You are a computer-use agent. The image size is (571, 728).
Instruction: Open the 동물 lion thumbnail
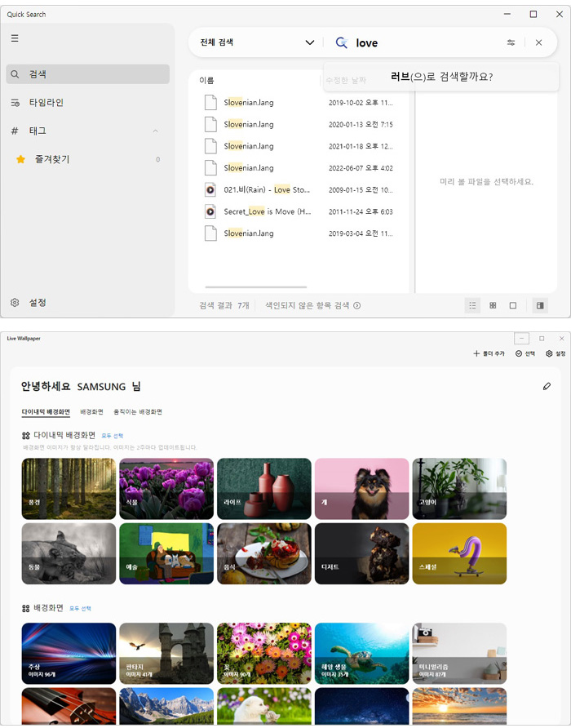click(x=69, y=553)
